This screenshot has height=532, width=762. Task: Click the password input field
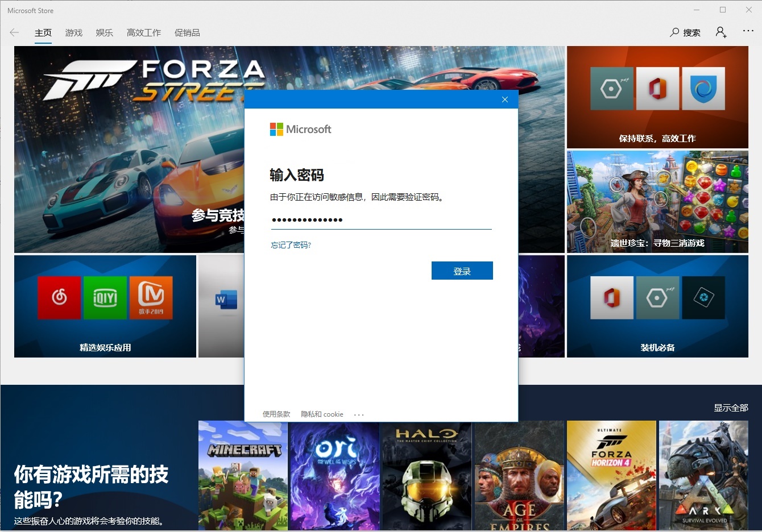click(381, 220)
